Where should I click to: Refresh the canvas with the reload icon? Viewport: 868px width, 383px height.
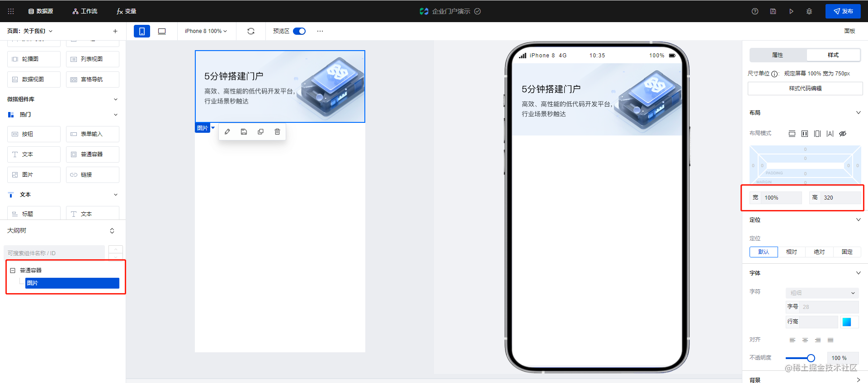pyautogui.click(x=251, y=31)
